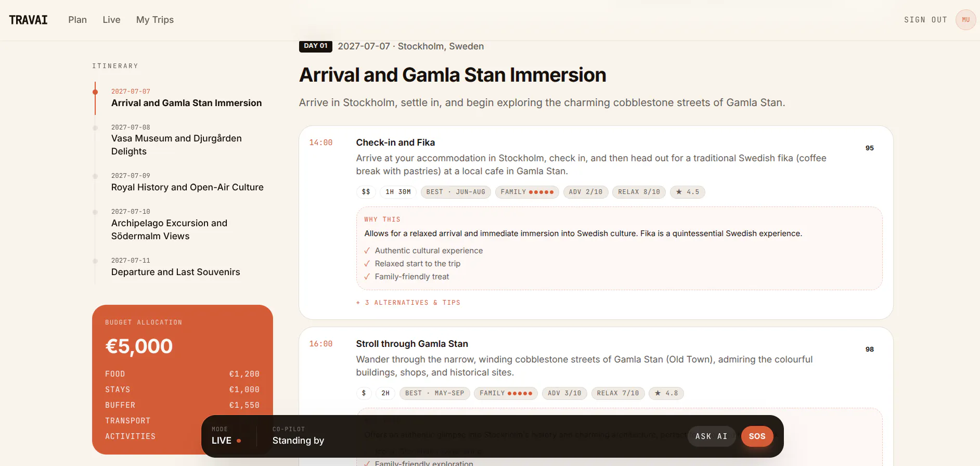
Task: Click the Authentic cultural experience checkmark item
Action: tap(423, 251)
